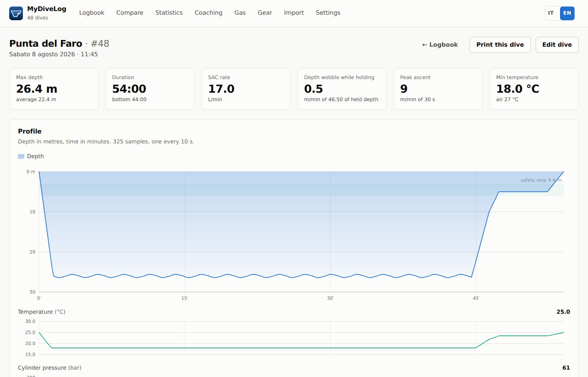Image resolution: width=588 pixels, height=377 pixels.
Task: Click the air 27 °C subtext
Action: 507,99
